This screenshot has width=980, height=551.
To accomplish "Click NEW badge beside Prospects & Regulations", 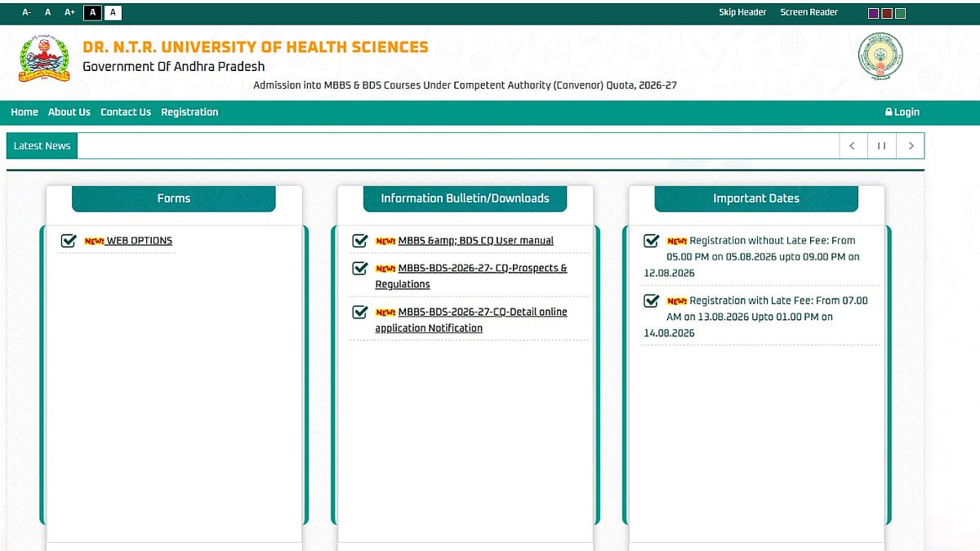I will [385, 269].
